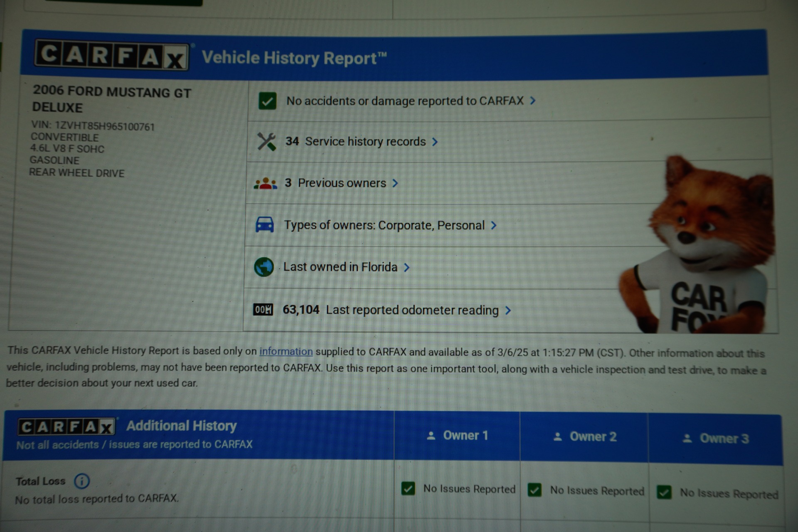Click the 4.6L V8 F SOHC engine text

tap(67, 149)
